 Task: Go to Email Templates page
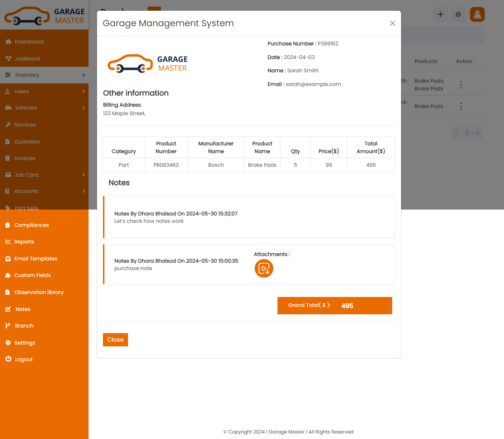pos(35,259)
